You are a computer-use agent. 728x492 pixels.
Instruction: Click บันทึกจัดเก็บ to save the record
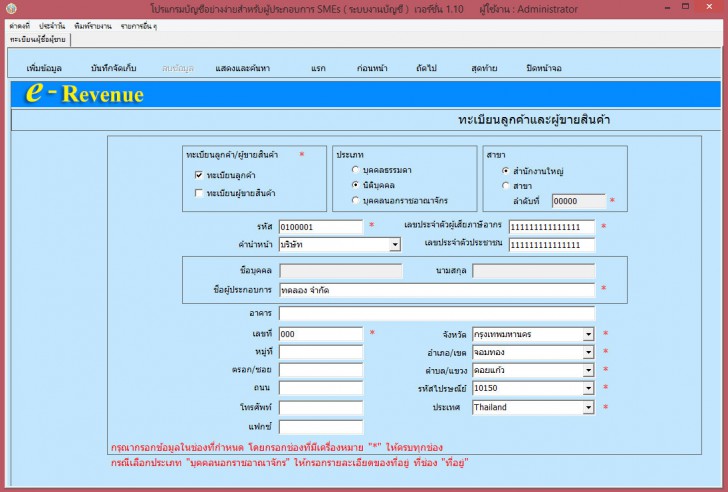tap(114, 68)
